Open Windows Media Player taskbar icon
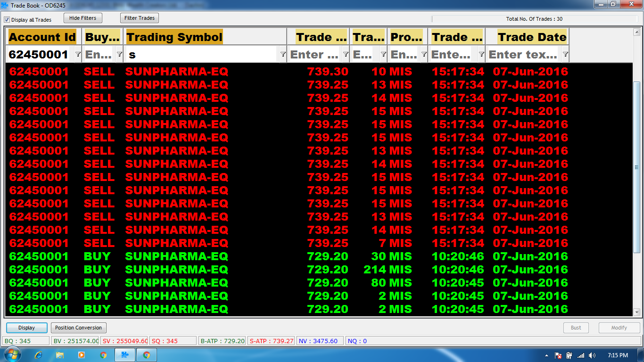644x362 pixels. point(82,355)
